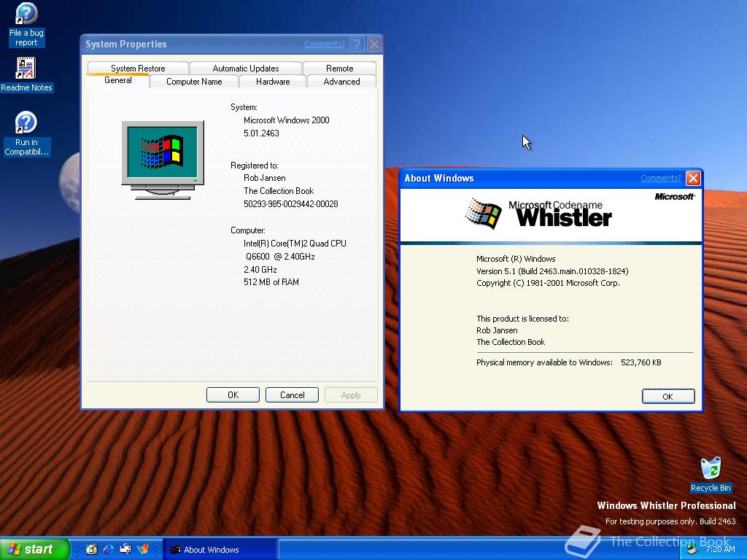Click Comments link in System Properties title bar
Image resolution: width=747 pixels, height=560 pixels.
pyautogui.click(x=325, y=44)
